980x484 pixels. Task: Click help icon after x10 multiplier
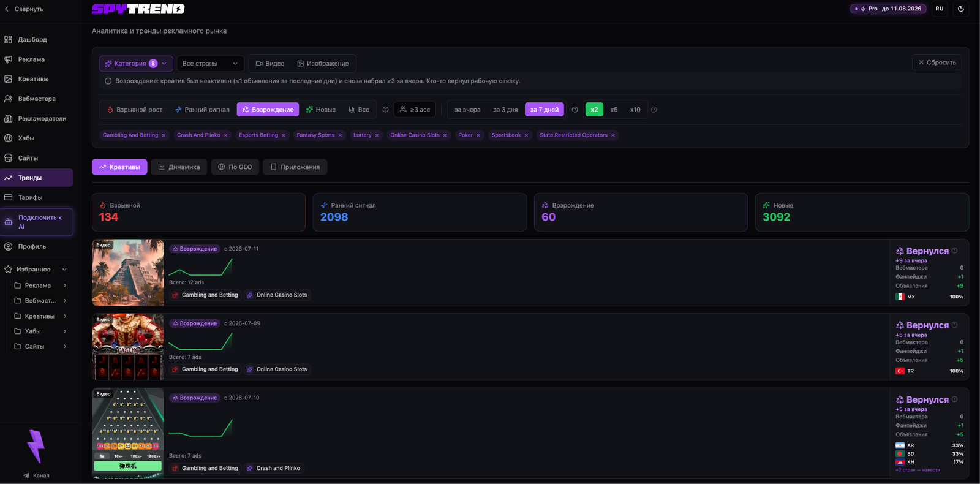click(x=654, y=110)
